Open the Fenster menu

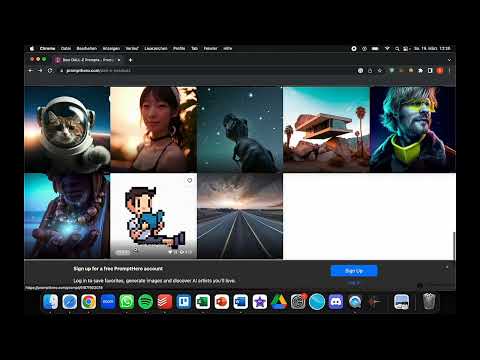tap(210, 48)
